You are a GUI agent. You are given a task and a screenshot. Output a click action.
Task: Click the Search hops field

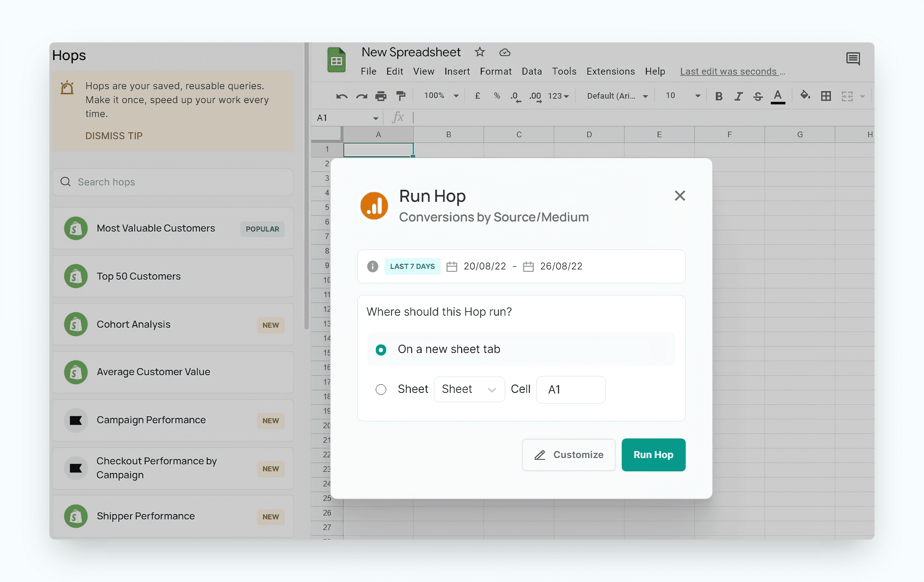[x=173, y=182]
